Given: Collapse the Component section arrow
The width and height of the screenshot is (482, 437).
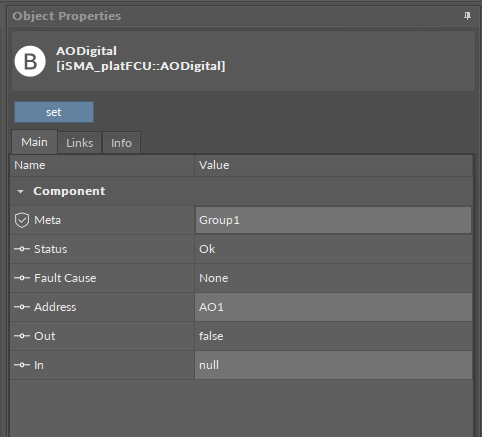Looking at the screenshot, I should [x=20, y=192].
